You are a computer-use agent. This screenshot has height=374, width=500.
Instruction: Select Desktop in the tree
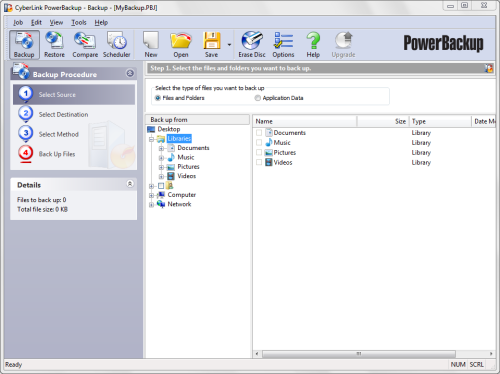click(169, 129)
